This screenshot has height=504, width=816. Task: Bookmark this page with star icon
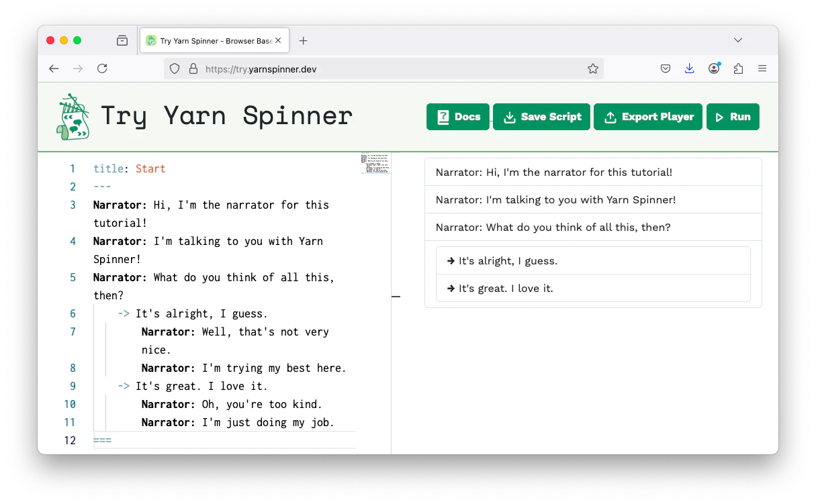592,68
